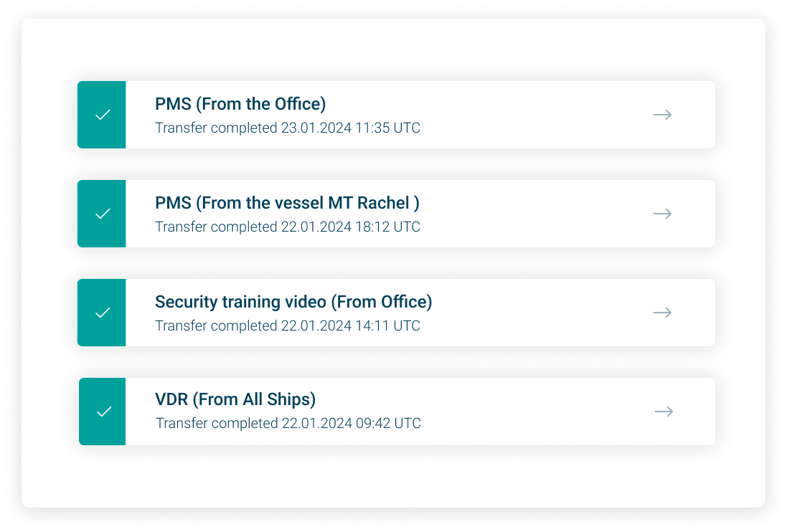The width and height of the screenshot is (787, 532).
Task: Click the checkmark icon for PMS (From the Office)
Action: pyautogui.click(x=103, y=115)
